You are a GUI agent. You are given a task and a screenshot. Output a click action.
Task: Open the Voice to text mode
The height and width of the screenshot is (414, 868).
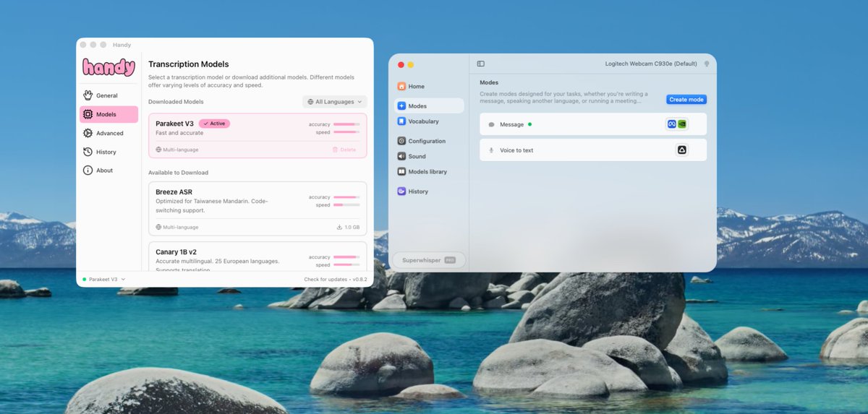[593, 150]
